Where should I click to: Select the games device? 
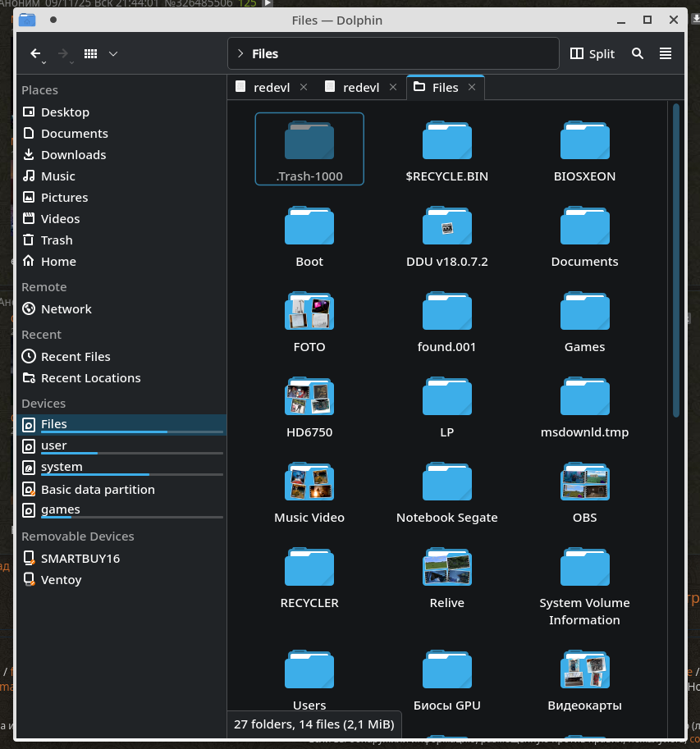(60, 509)
